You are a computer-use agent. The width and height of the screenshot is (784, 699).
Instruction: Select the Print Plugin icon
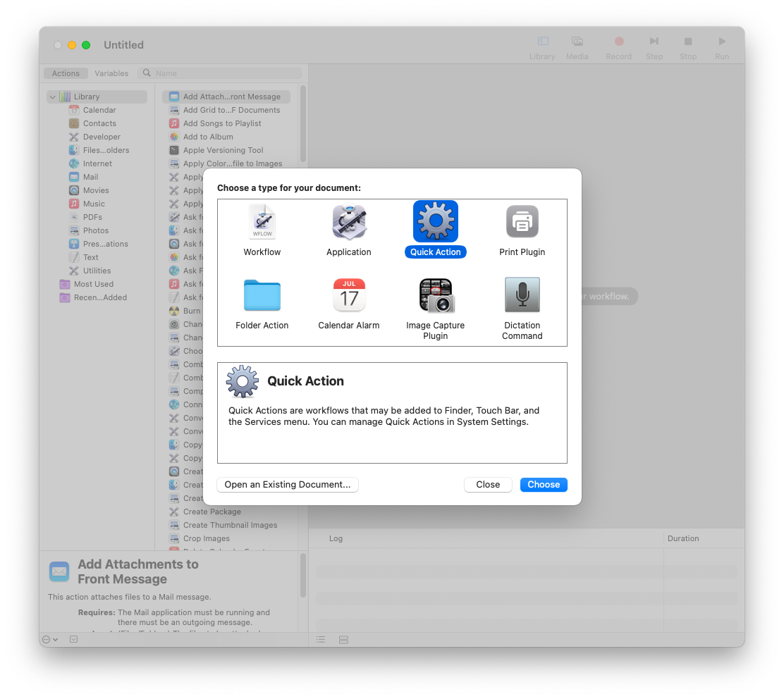tap(522, 221)
